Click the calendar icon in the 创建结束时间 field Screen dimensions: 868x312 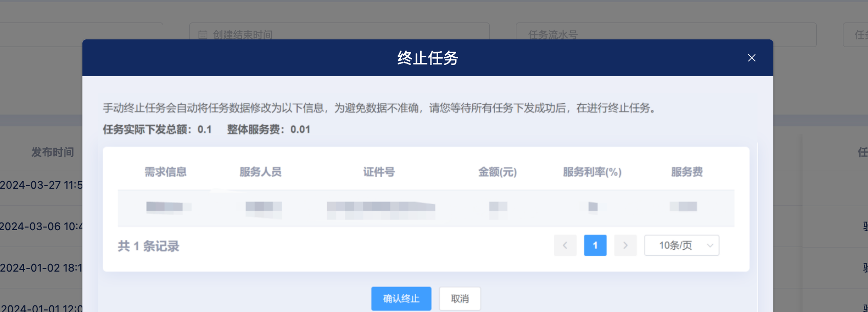pos(203,35)
